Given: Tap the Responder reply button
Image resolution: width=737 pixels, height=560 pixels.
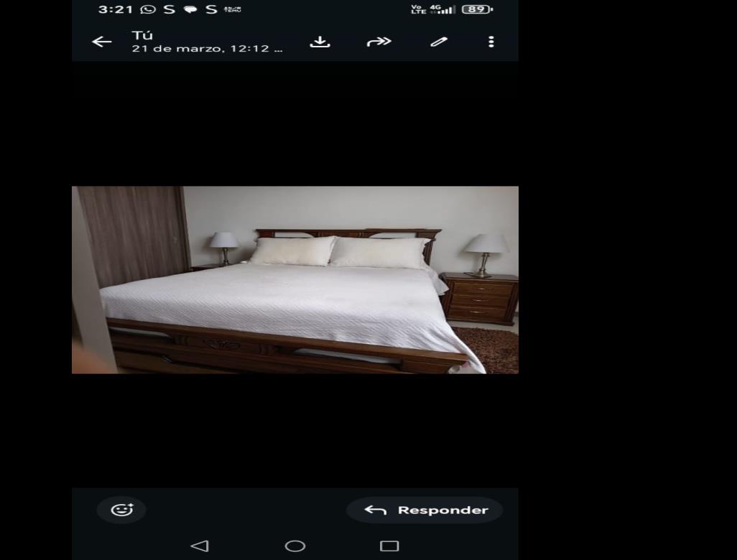Looking at the screenshot, I should tap(425, 510).
